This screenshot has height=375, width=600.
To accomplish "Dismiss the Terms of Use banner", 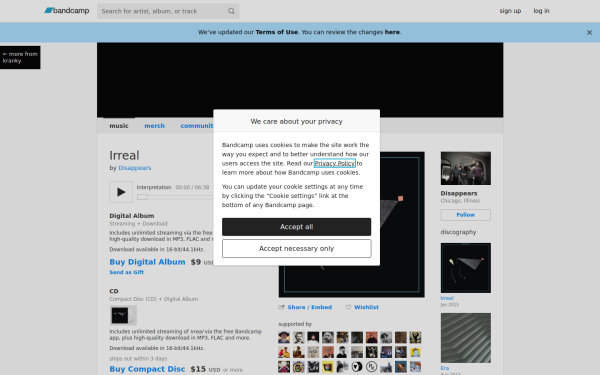I will pyautogui.click(x=589, y=33).
